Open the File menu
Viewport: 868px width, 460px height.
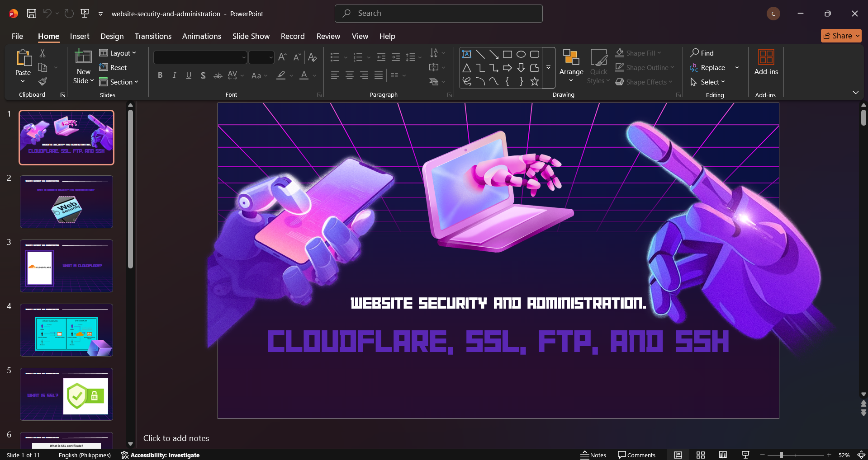click(17, 36)
